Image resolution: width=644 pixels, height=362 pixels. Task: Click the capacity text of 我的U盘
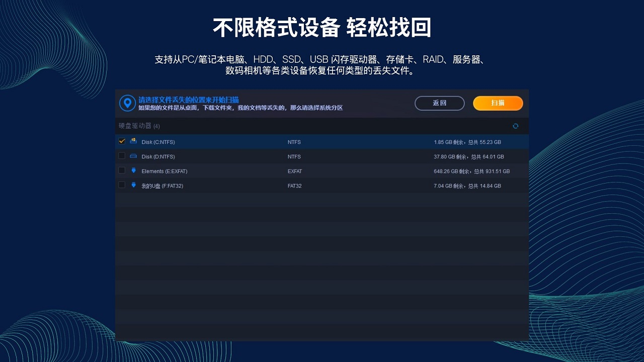coord(467,186)
